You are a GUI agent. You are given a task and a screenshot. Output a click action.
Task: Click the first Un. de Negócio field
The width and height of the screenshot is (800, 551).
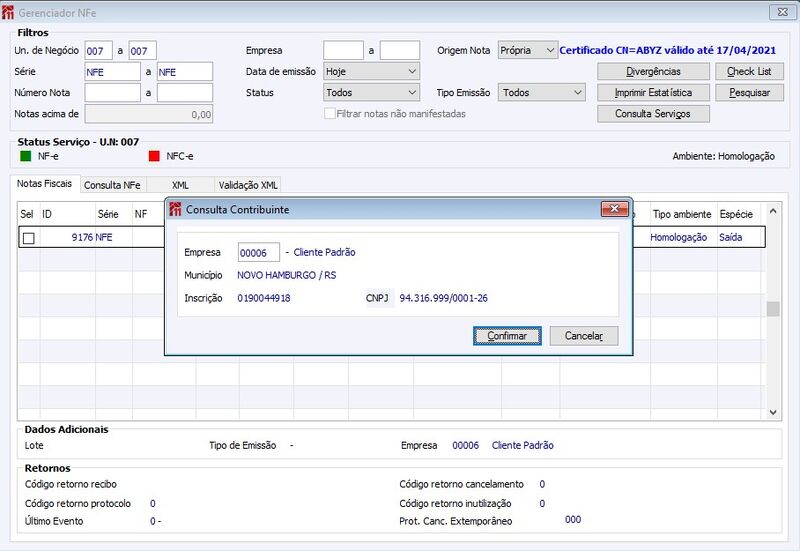pos(98,51)
